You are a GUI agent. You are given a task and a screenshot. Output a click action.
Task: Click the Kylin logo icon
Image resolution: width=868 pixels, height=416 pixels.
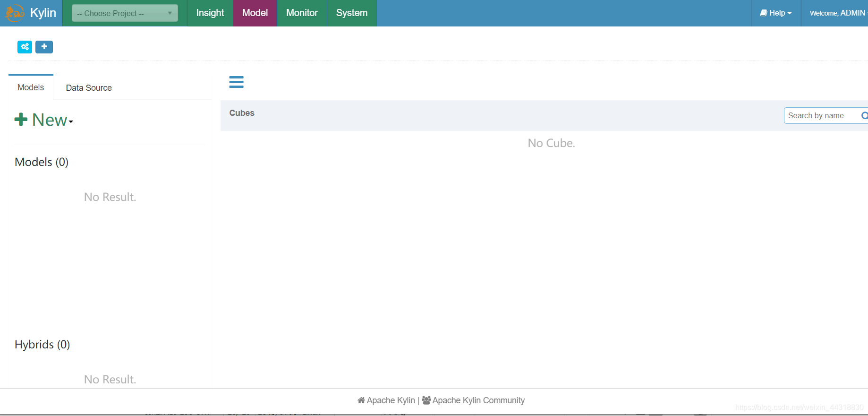15,13
